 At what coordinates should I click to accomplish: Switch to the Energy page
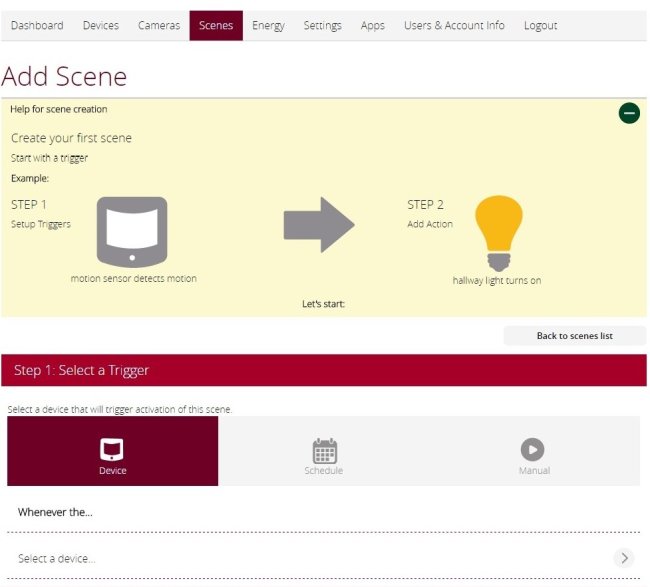point(268,26)
